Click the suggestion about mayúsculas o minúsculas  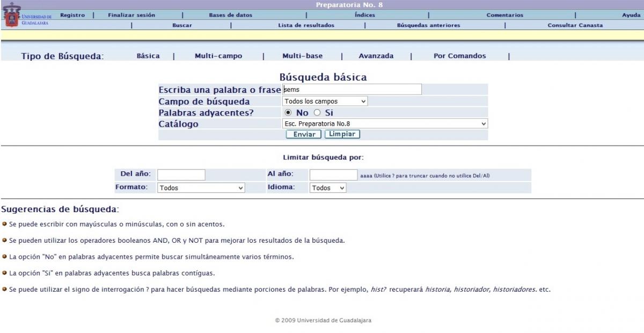click(117, 224)
